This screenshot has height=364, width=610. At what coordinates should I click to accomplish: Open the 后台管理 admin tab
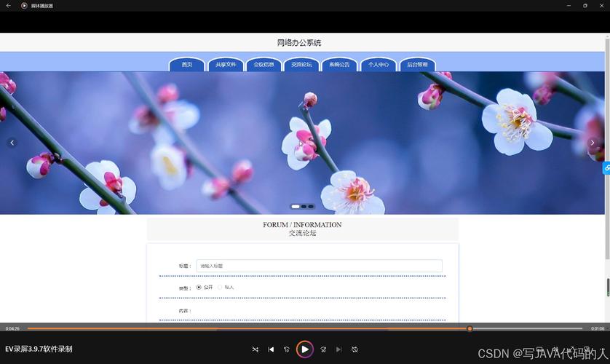click(x=417, y=65)
